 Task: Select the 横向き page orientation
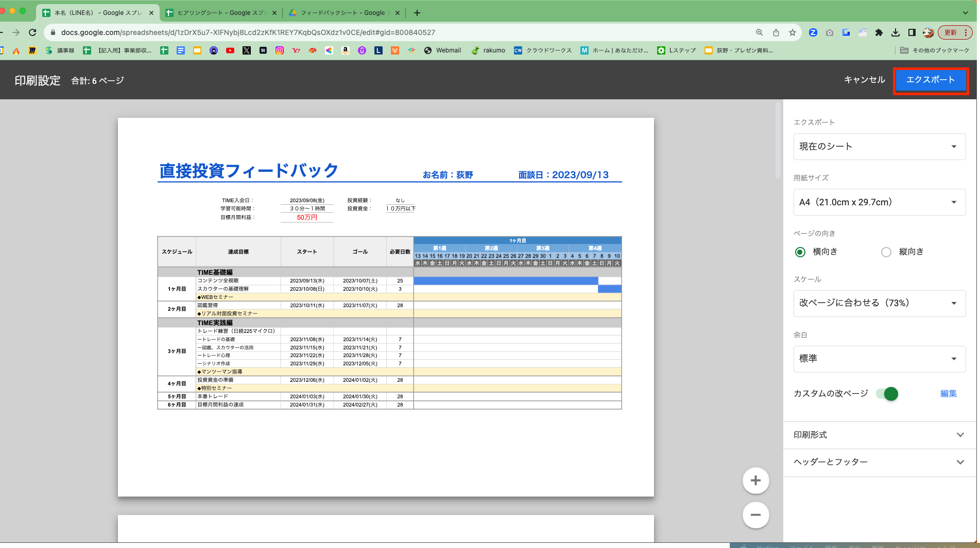tap(800, 252)
